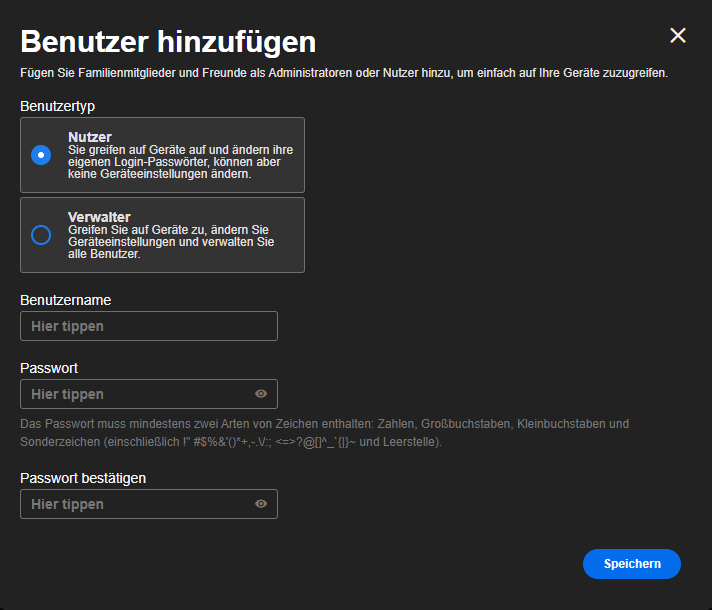
Task: Click the password requirements hint text
Action: click(324, 433)
